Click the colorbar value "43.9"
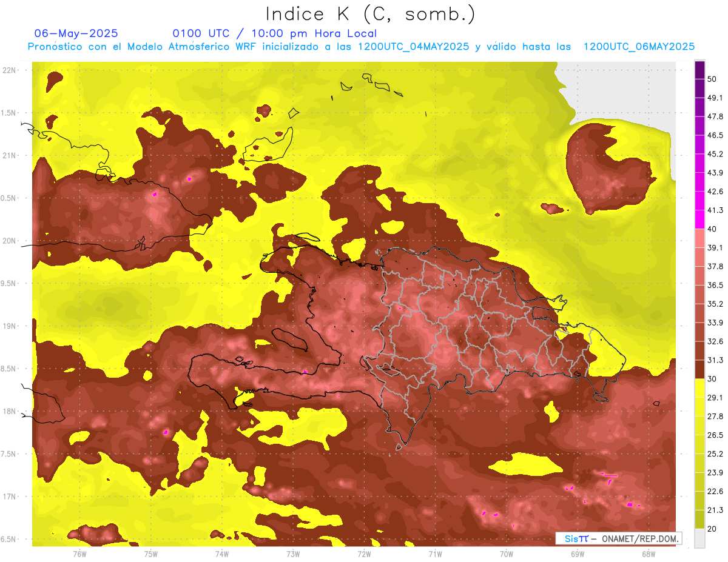The image size is (728, 562). (x=715, y=173)
